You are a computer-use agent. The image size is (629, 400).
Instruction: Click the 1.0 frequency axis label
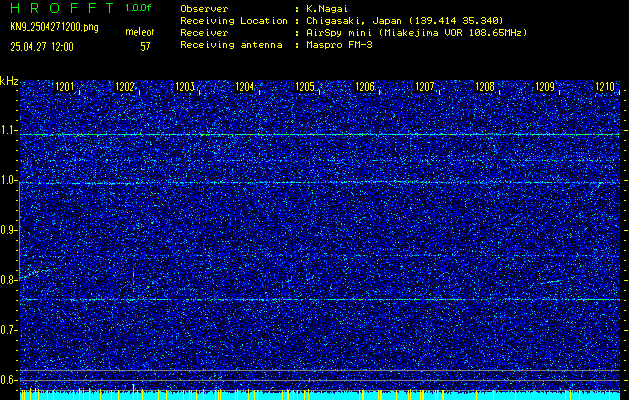(8, 180)
